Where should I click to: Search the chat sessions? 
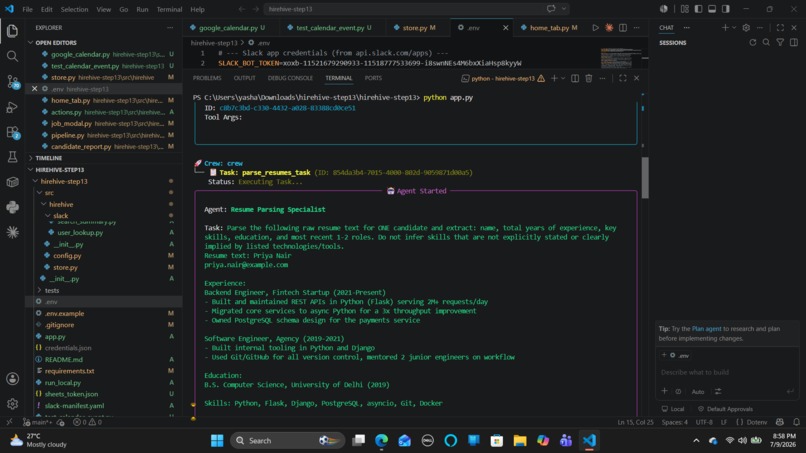(x=766, y=43)
